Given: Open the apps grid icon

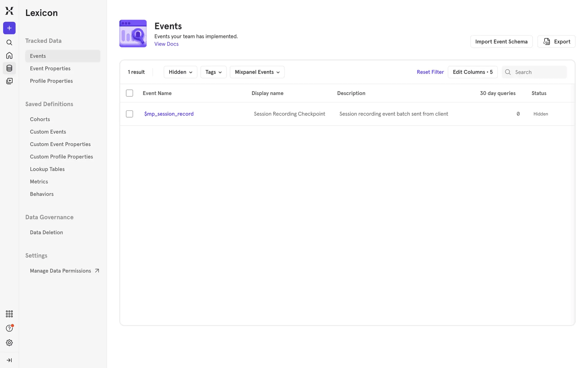Looking at the screenshot, I should click(9, 314).
